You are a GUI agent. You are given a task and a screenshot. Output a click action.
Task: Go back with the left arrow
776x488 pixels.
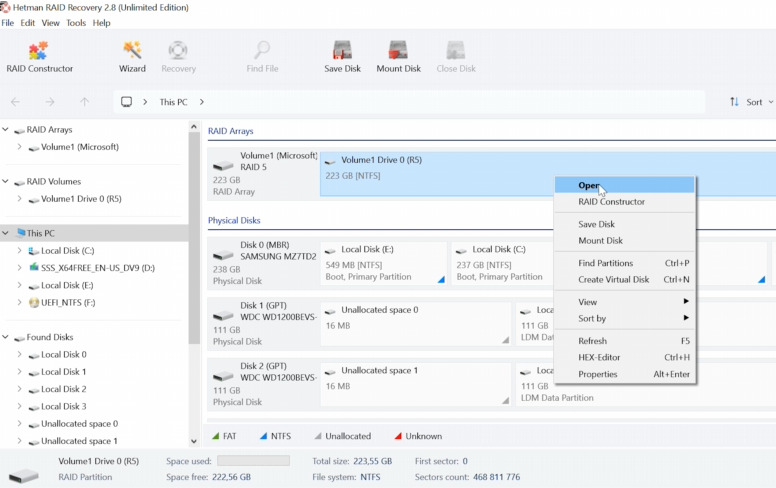[x=15, y=102]
